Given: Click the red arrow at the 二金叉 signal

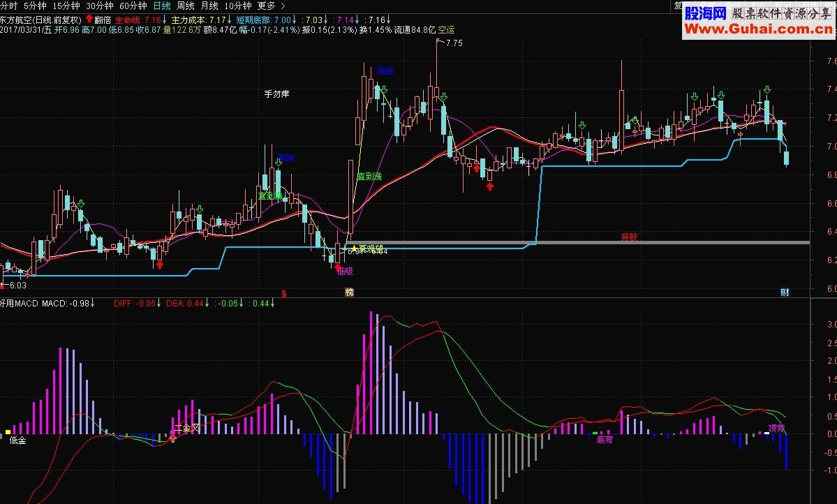Looking at the screenshot, I should click(x=172, y=438).
